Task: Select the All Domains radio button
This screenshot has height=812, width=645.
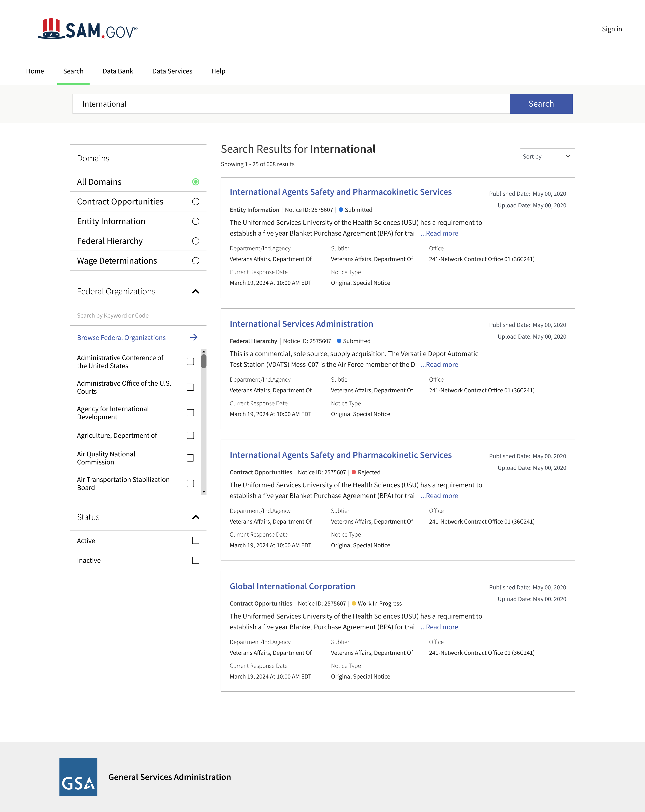Action: [196, 182]
